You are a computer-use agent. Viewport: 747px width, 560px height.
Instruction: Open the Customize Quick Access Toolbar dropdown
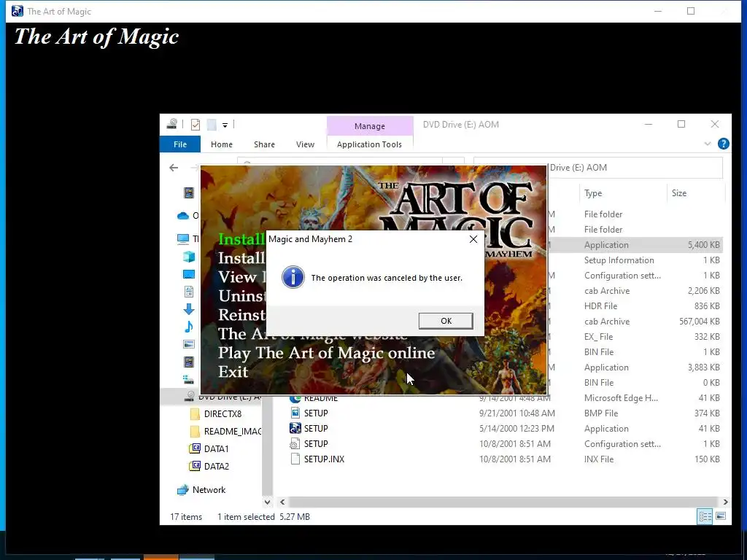225,125
